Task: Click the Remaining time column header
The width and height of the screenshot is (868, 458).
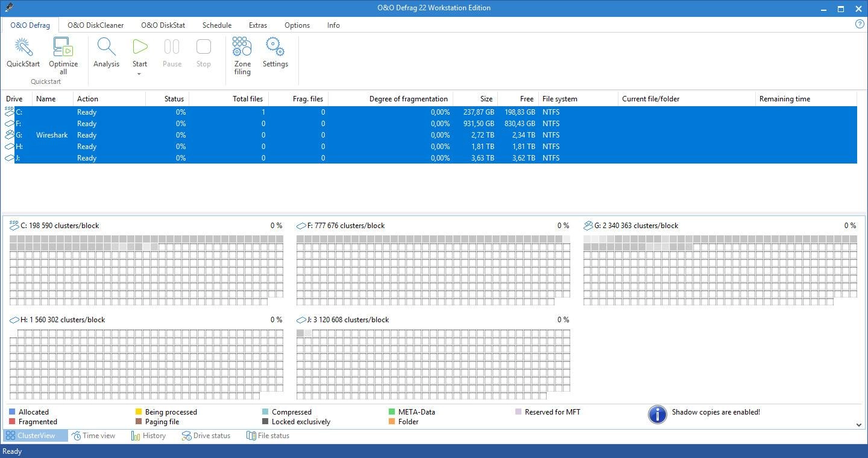Action: point(806,99)
